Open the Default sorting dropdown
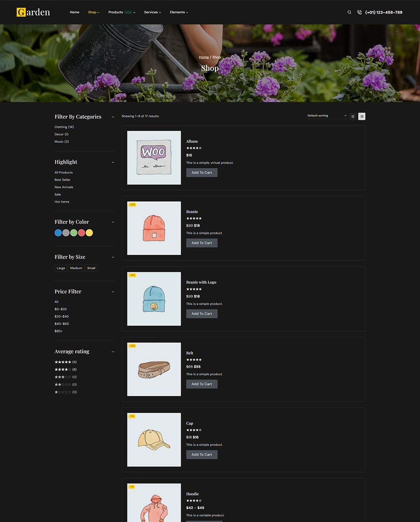 tap(327, 116)
